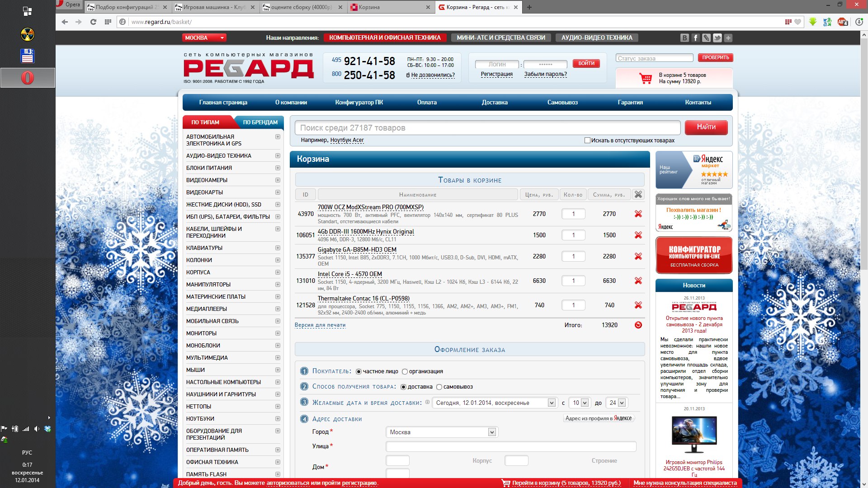Open the Facebook social icon in the top bar
The image size is (868, 488).
tap(695, 38)
